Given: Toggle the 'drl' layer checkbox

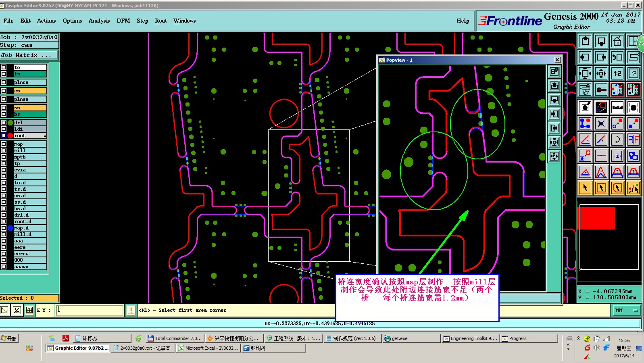Looking at the screenshot, I should (4, 123).
